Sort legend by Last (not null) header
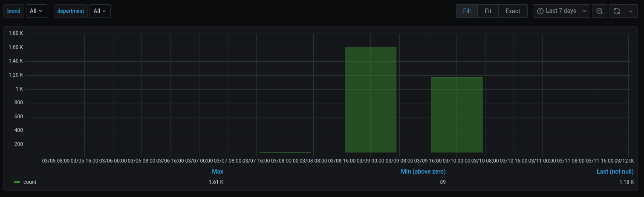644x197 pixels. click(x=615, y=171)
